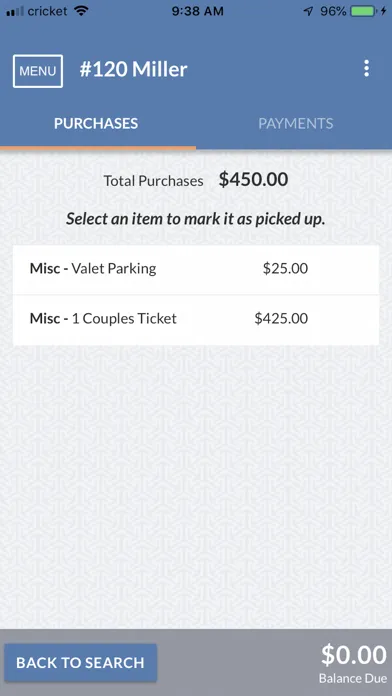Switch to the PAYMENTS tab
Screen dimensions: 392x696
(296, 123)
